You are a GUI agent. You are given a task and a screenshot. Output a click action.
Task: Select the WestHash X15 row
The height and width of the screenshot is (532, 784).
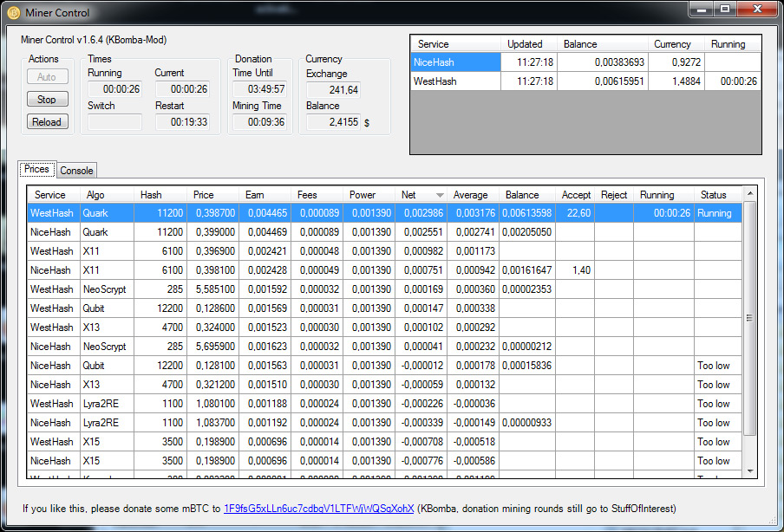[x=384, y=442]
